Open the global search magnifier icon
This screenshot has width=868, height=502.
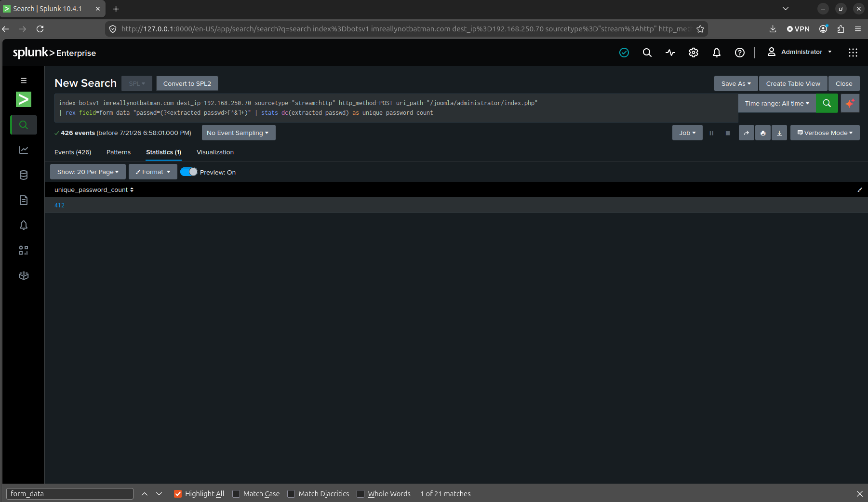pos(647,53)
